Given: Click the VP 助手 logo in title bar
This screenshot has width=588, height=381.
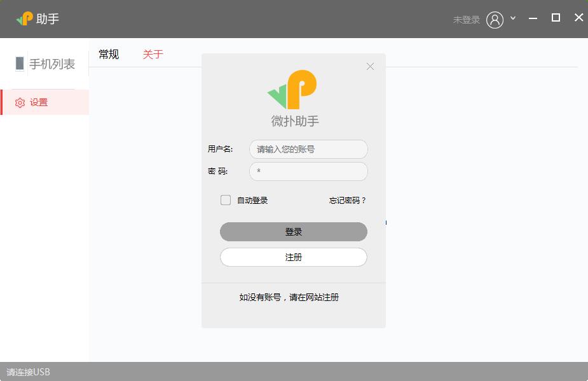Looking at the screenshot, I should pyautogui.click(x=37, y=18).
